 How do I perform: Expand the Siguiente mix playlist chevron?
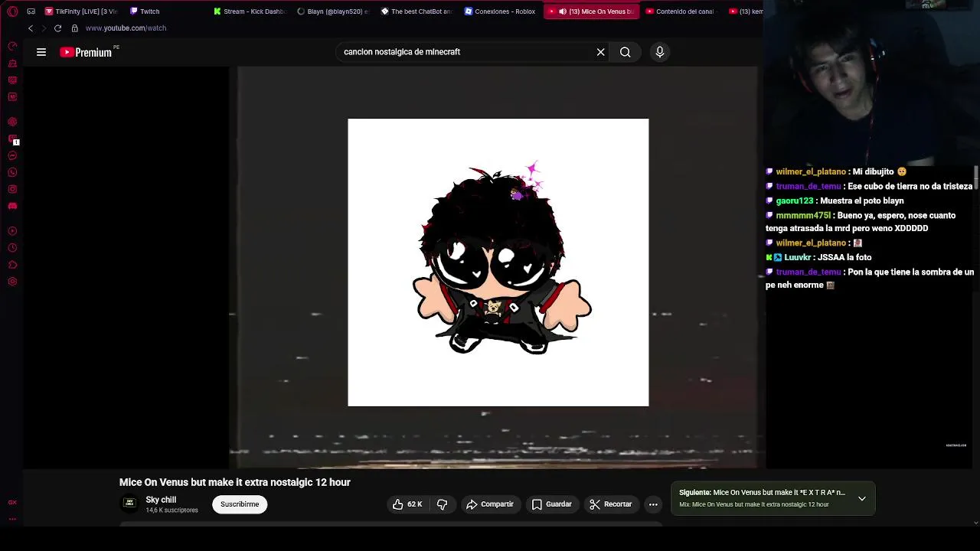pos(862,498)
